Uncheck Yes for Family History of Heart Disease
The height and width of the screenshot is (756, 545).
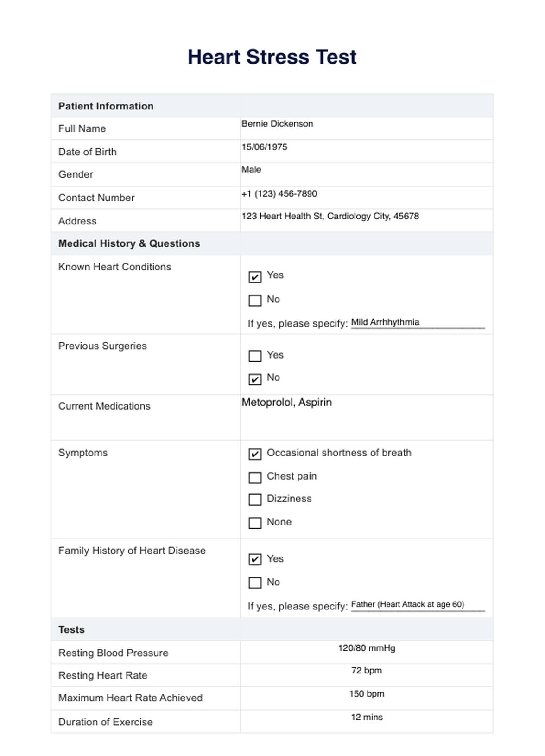tap(255, 559)
